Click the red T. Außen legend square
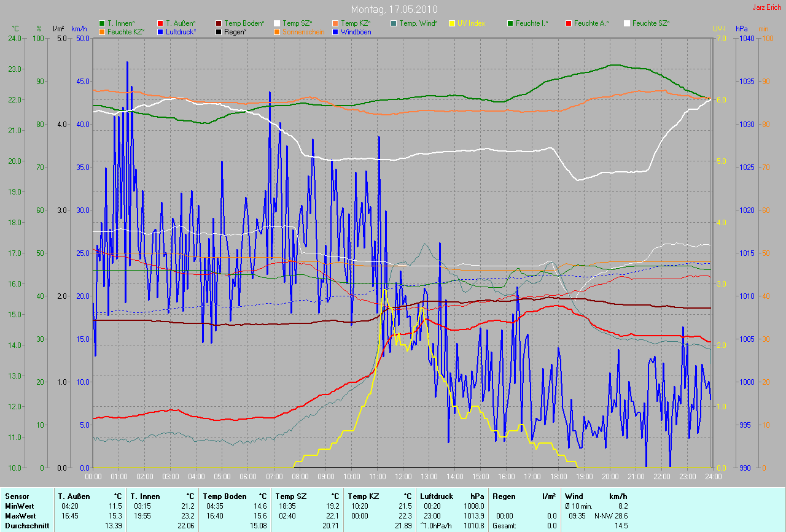 160,23
